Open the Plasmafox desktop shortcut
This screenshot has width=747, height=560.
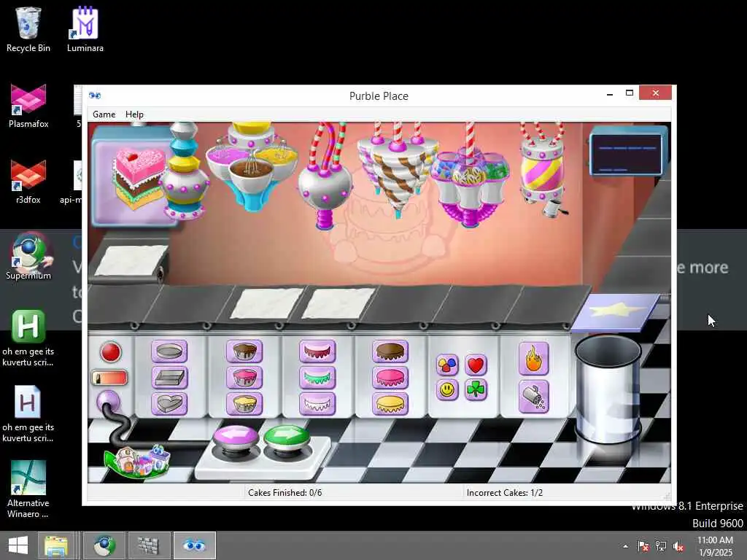[x=28, y=106]
